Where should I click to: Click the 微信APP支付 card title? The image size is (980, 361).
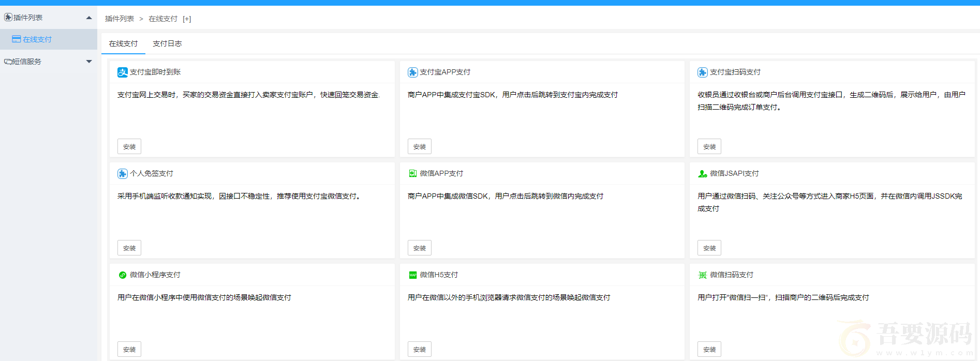pos(441,173)
